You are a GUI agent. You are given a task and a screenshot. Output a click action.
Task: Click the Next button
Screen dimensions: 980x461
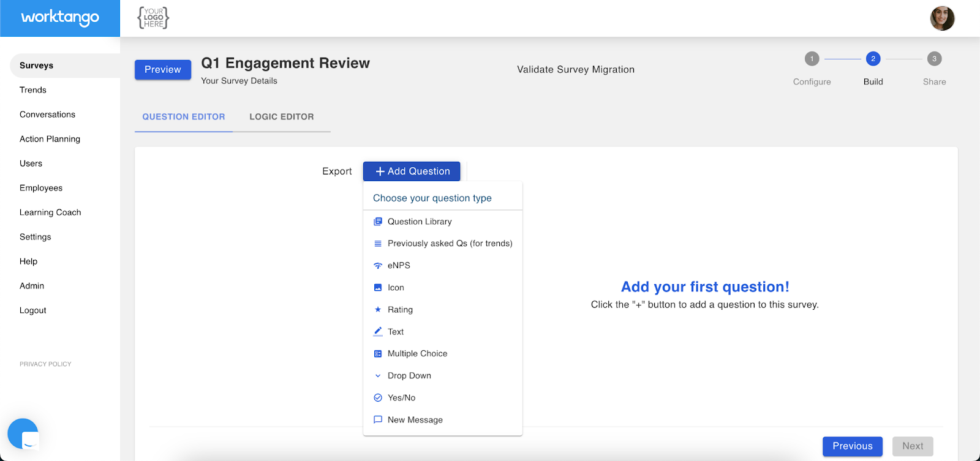coord(913,446)
